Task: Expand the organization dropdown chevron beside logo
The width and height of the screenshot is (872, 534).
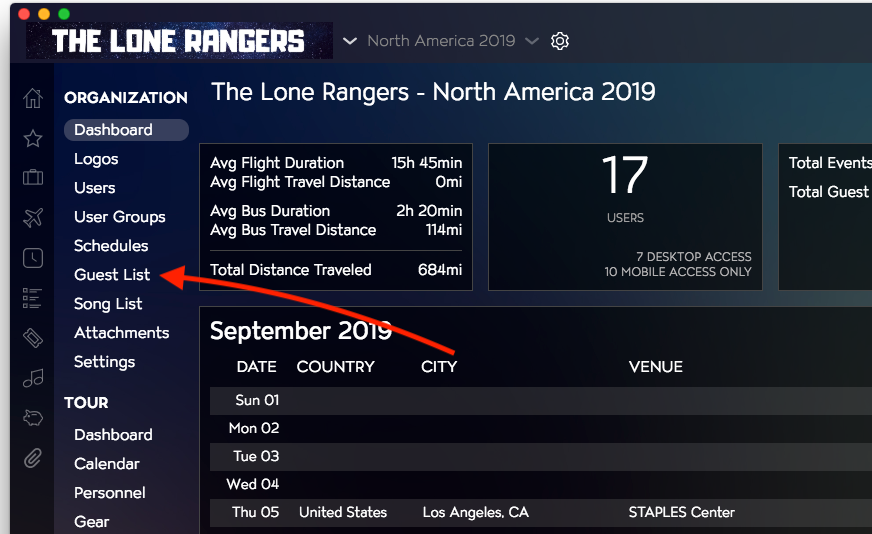Action: (x=350, y=41)
